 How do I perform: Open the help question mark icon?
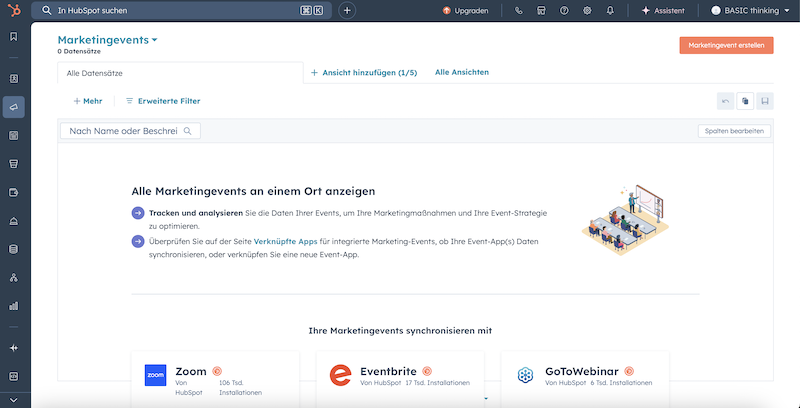(564, 10)
